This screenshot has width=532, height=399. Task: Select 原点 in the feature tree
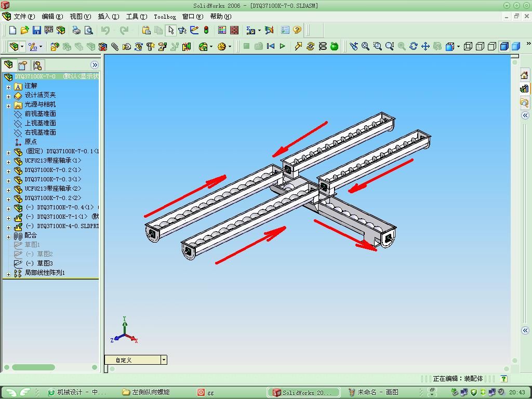[x=31, y=142]
